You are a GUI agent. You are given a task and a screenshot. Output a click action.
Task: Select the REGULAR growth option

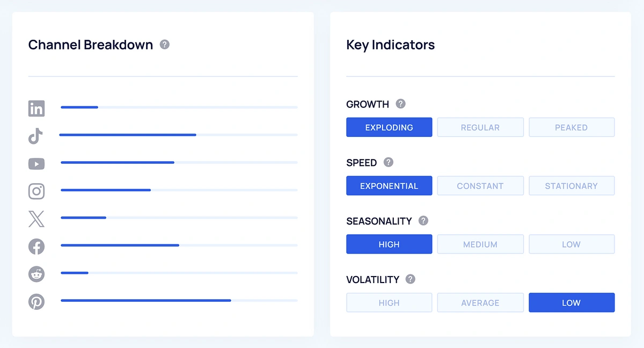480,127
